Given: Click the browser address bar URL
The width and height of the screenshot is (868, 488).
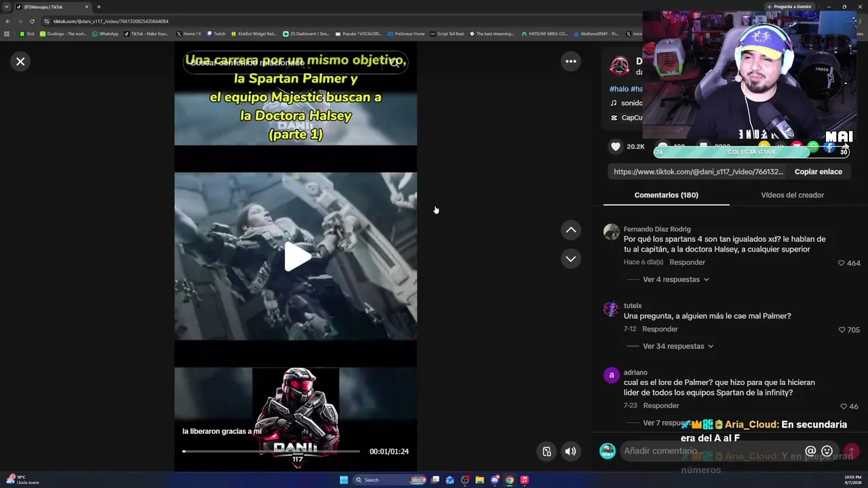Looking at the screenshot, I should click(111, 21).
